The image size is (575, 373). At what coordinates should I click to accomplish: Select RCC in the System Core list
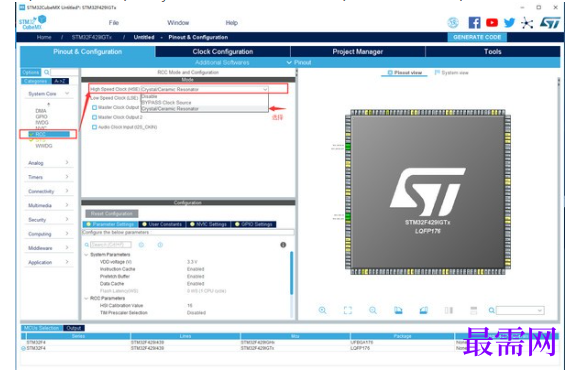pyautogui.click(x=49, y=134)
